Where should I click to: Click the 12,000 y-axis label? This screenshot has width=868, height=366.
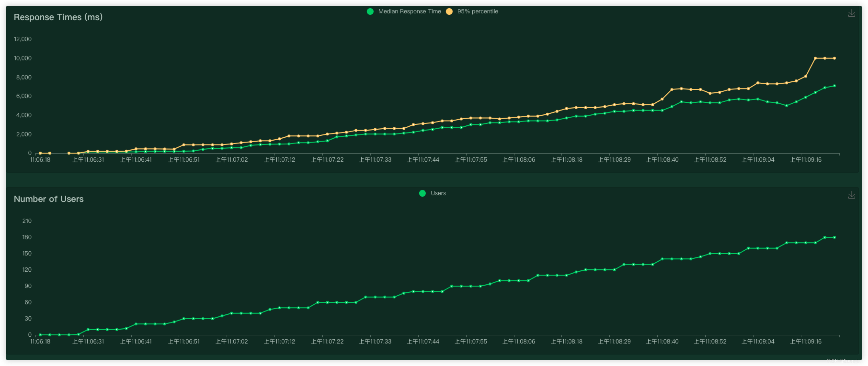click(23, 39)
